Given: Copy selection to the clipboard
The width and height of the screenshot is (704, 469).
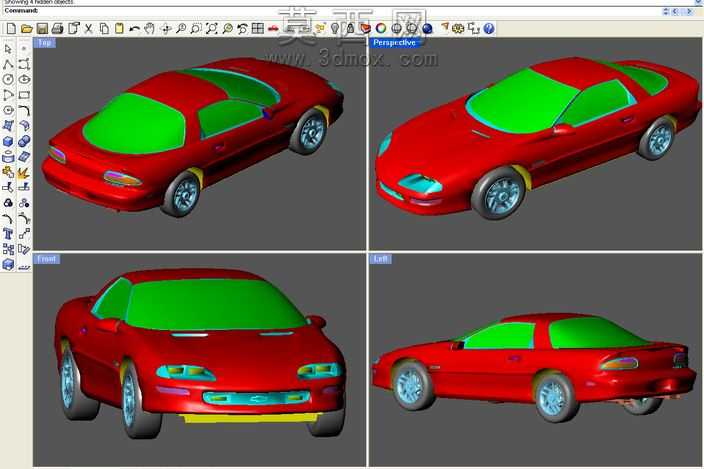Looking at the screenshot, I should tap(104, 29).
